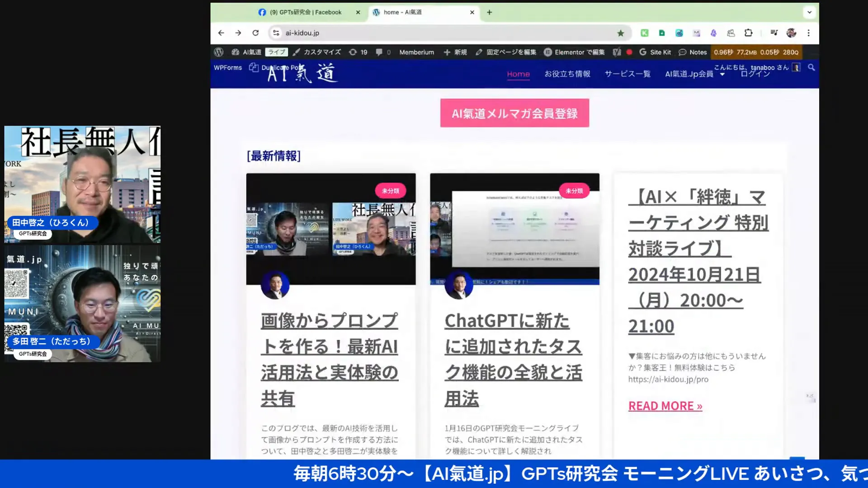
Task: Reload the ai-kidou.jp page
Action: pyautogui.click(x=255, y=33)
